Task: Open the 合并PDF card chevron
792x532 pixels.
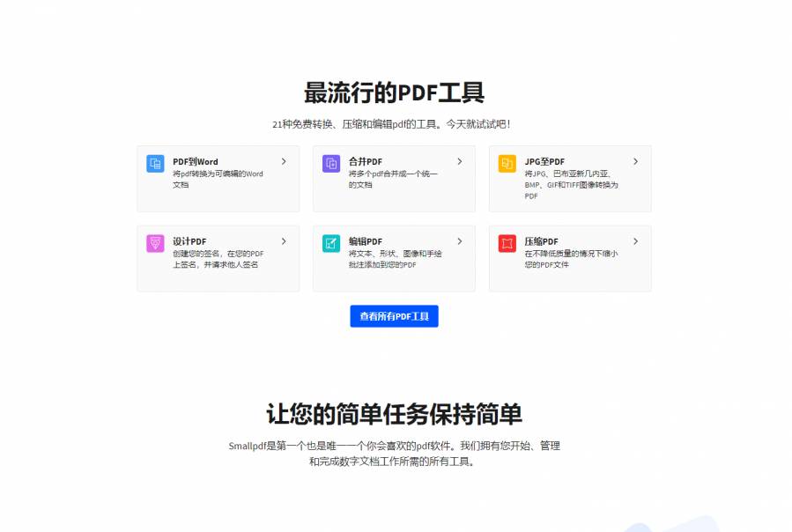Action: tap(460, 162)
